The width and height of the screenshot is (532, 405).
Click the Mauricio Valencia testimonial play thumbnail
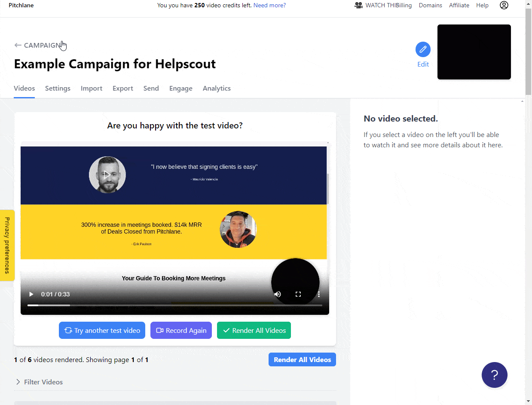click(107, 175)
